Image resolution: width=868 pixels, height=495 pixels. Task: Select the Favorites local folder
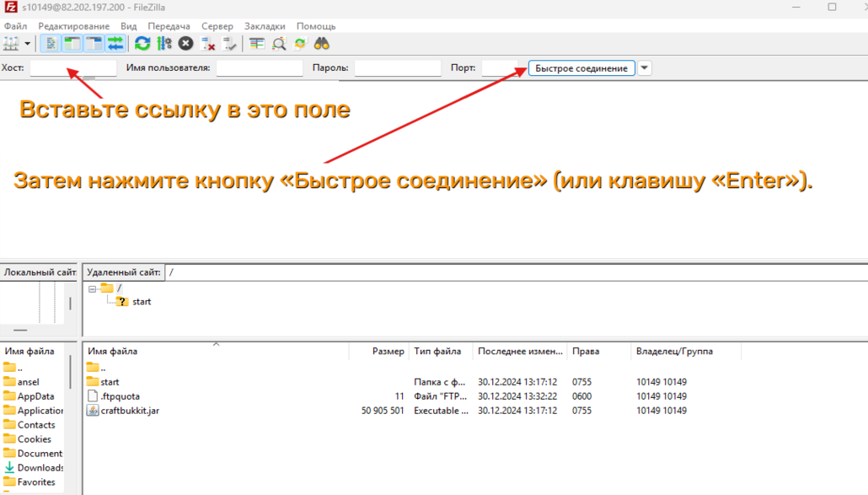coord(29,482)
